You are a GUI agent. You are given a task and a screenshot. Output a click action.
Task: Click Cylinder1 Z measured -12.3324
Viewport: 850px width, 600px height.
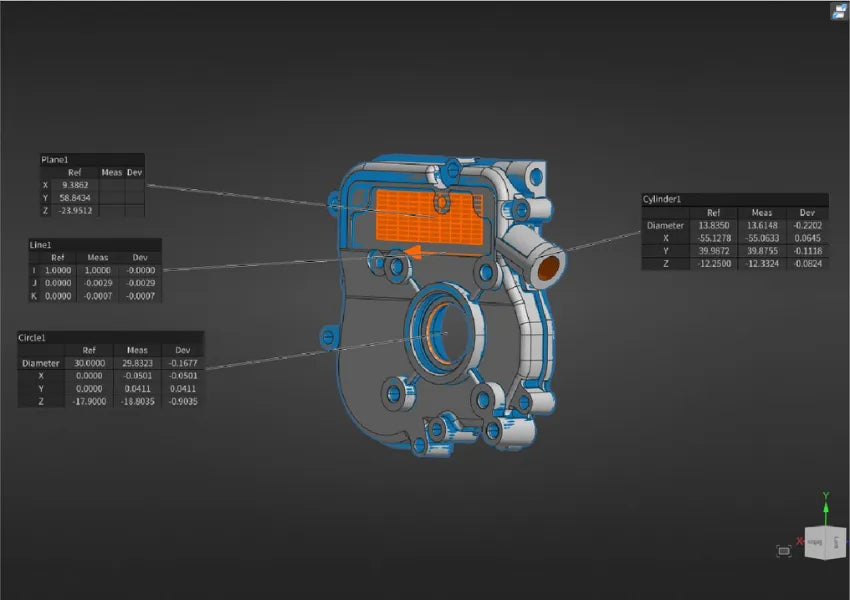coord(762,264)
